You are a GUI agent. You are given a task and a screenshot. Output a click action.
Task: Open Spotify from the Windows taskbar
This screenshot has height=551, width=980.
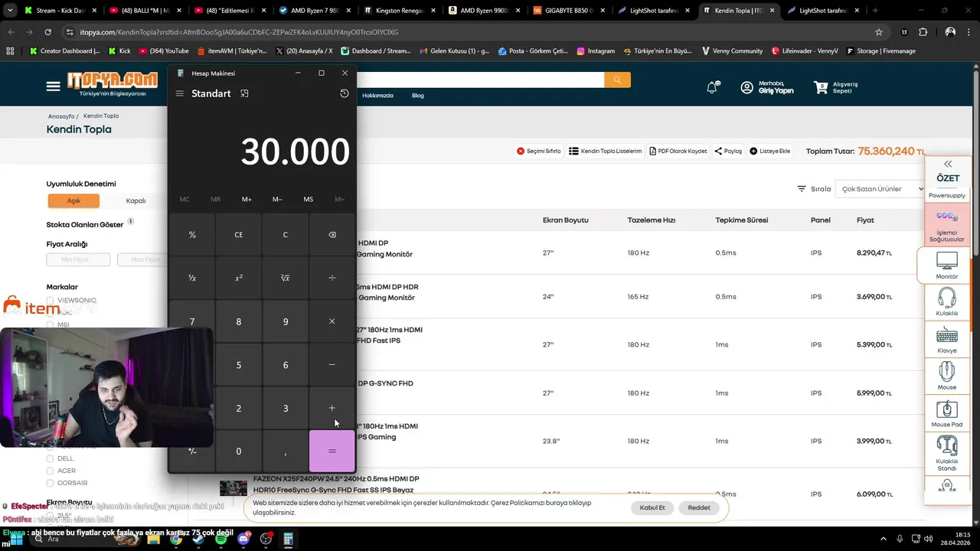(220, 539)
